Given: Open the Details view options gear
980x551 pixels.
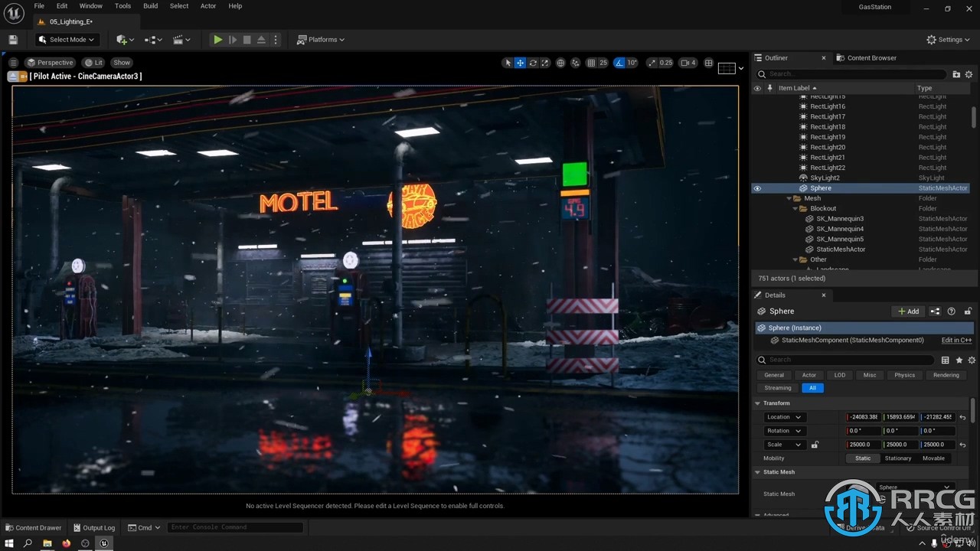Looking at the screenshot, I should (x=972, y=360).
